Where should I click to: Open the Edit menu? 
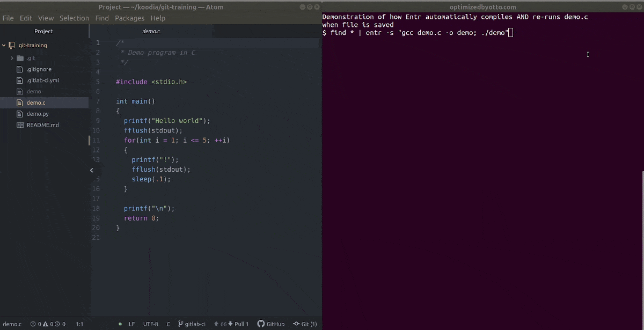coord(26,18)
